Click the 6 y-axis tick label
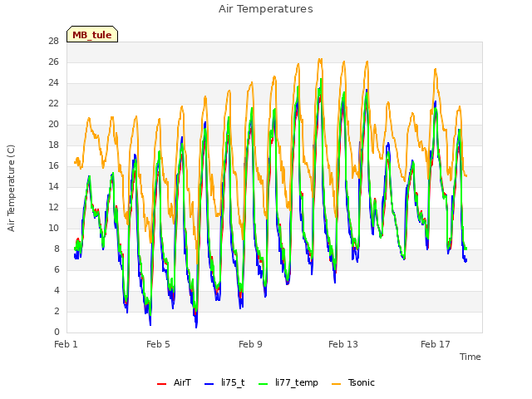Viewport: 532px width, 399px height. click(57, 269)
